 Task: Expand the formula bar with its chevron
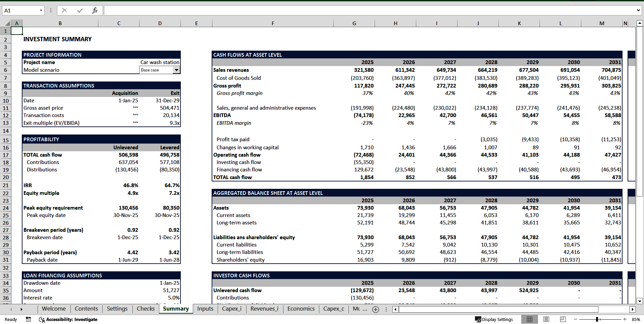pos(638,10)
